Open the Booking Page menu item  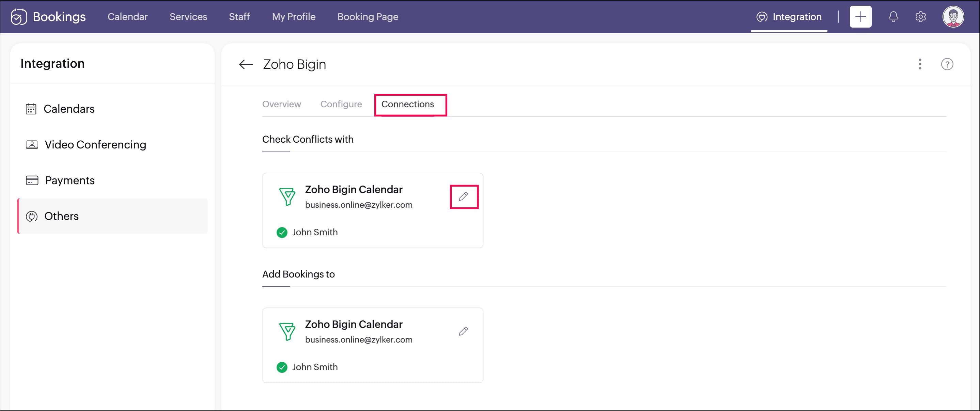coord(368,17)
